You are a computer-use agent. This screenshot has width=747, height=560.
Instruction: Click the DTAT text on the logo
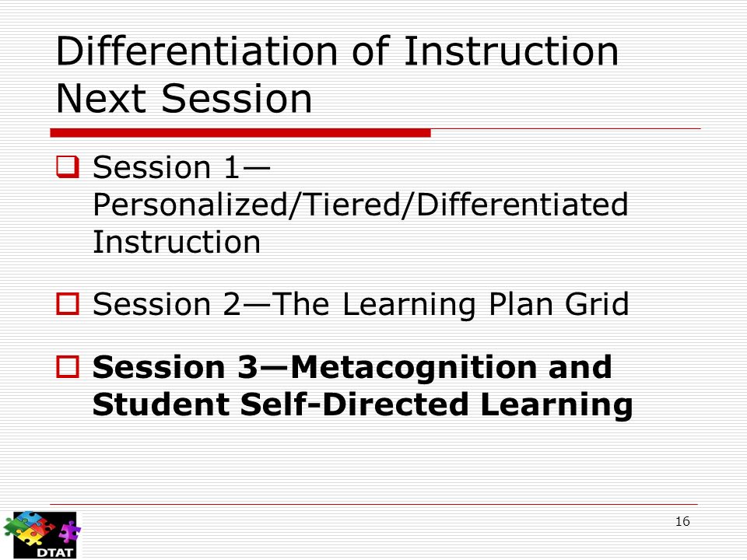(55, 553)
